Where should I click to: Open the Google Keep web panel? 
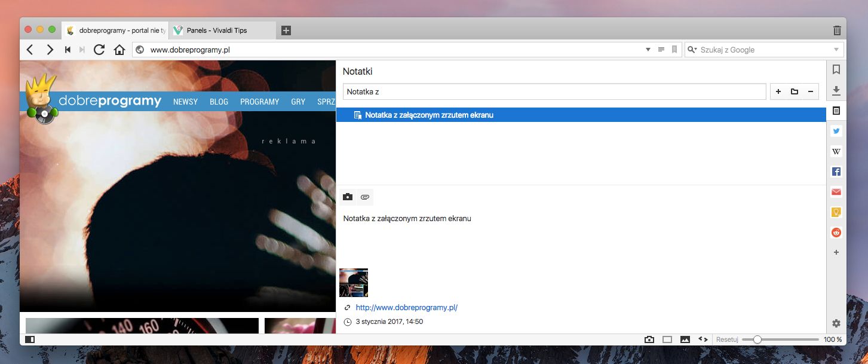tap(836, 212)
